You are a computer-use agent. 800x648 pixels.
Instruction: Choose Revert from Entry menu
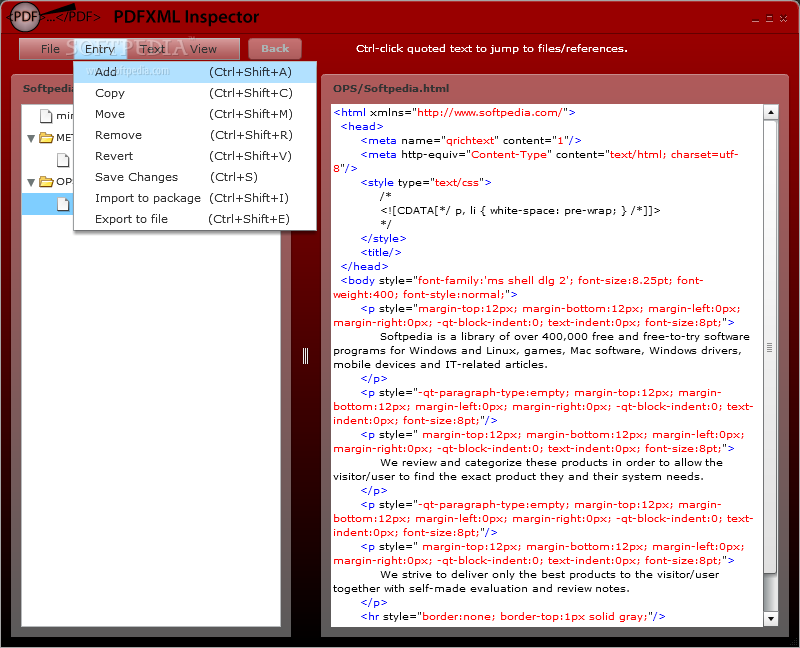coord(195,156)
